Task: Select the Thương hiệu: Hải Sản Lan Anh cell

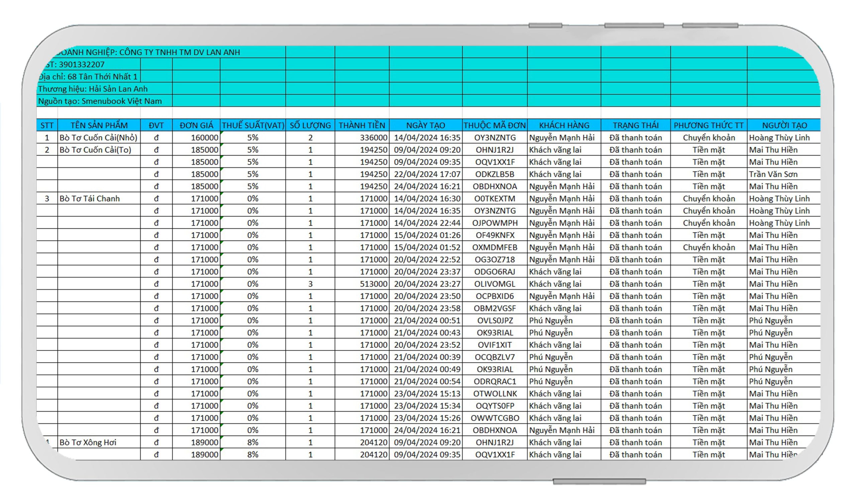Action: (x=93, y=89)
